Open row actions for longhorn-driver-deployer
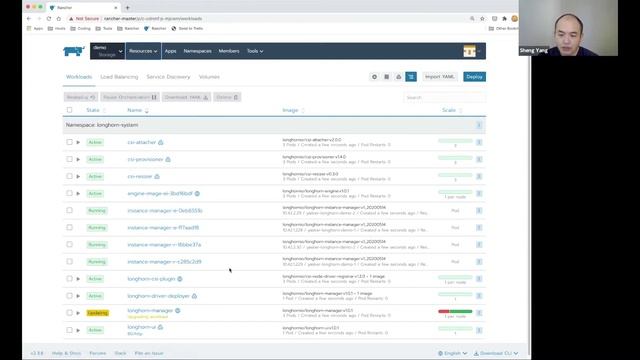 [479, 296]
